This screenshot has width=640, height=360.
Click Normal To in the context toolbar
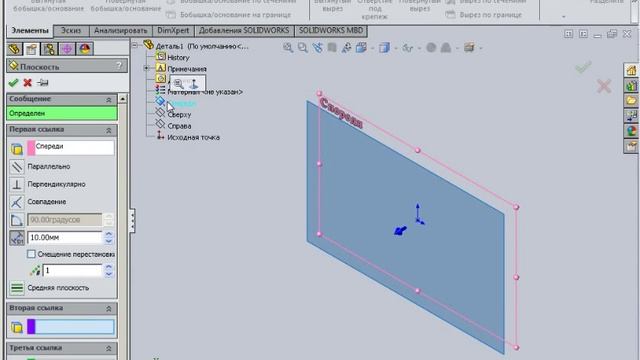[194, 84]
